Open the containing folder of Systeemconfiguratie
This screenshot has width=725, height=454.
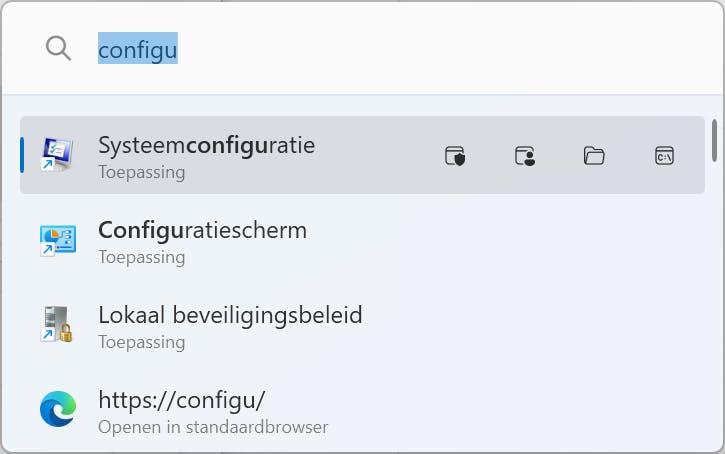[594, 155]
